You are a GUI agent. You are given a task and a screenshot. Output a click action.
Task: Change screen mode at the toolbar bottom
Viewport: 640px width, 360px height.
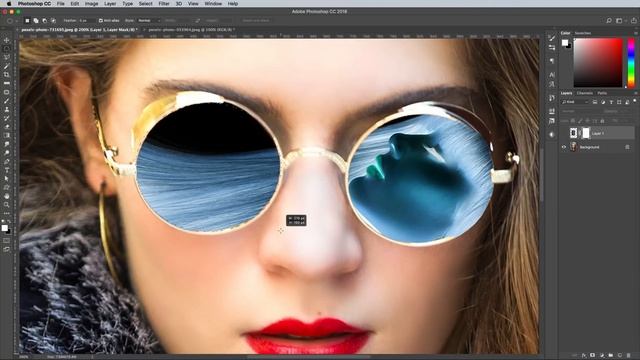[7, 249]
